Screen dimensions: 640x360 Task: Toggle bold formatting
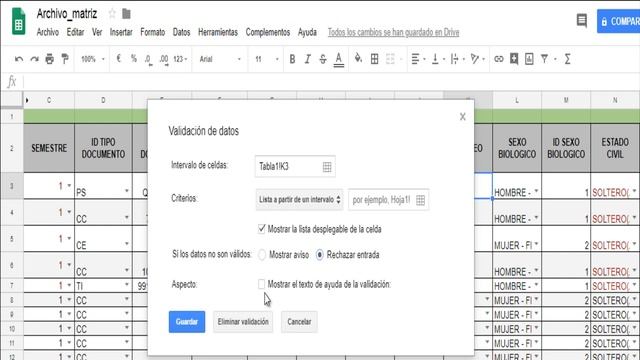point(292,59)
